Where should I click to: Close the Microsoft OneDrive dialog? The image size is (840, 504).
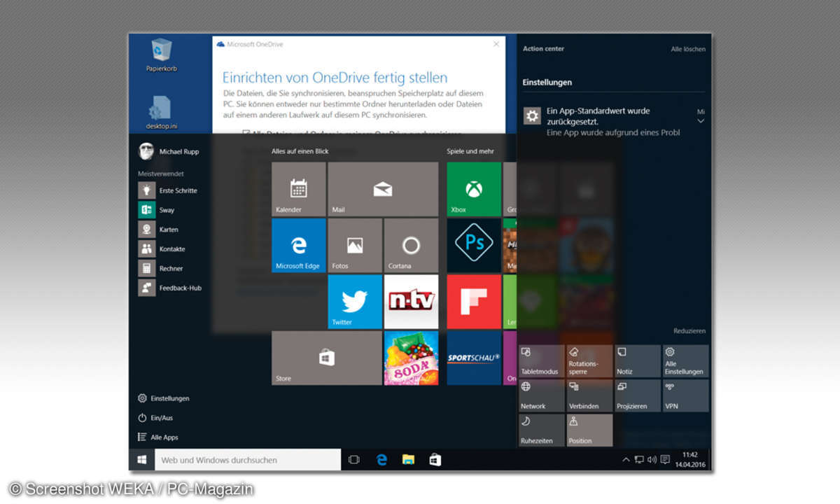496,43
